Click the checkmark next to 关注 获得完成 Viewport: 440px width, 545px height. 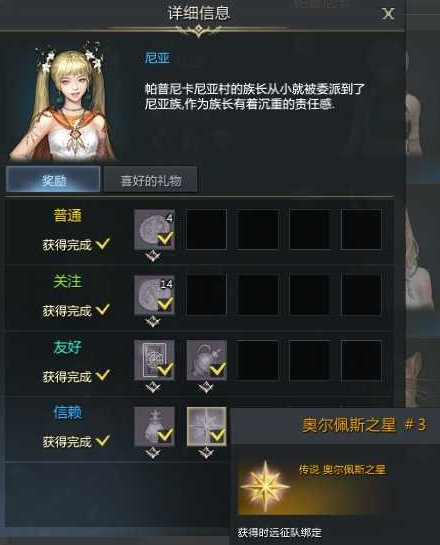[x=103, y=309]
